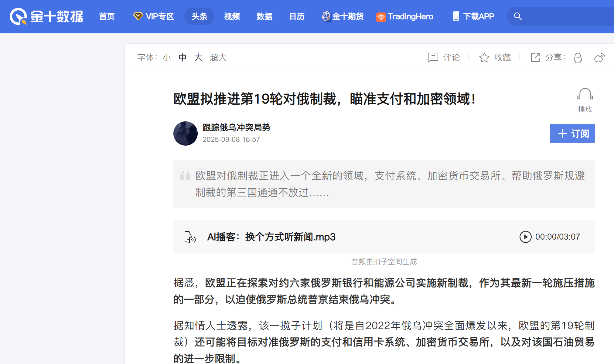Click the 收藏 star icon
This screenshot has height=364, width=614.
(x=484, y=57)
